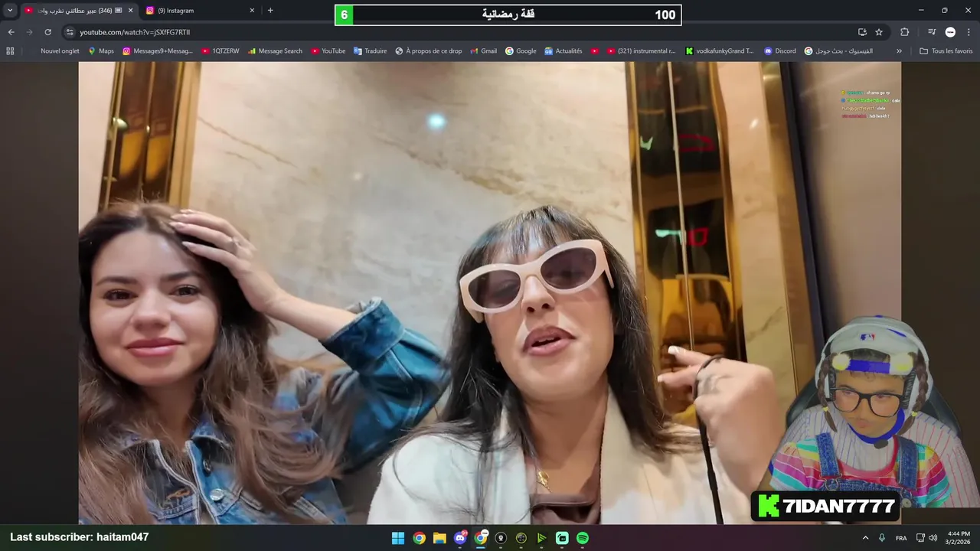Open the tab search dropdown arrow
Image resolution: width=980 pixels, height=551 pixels.
(x=10, y=11)
